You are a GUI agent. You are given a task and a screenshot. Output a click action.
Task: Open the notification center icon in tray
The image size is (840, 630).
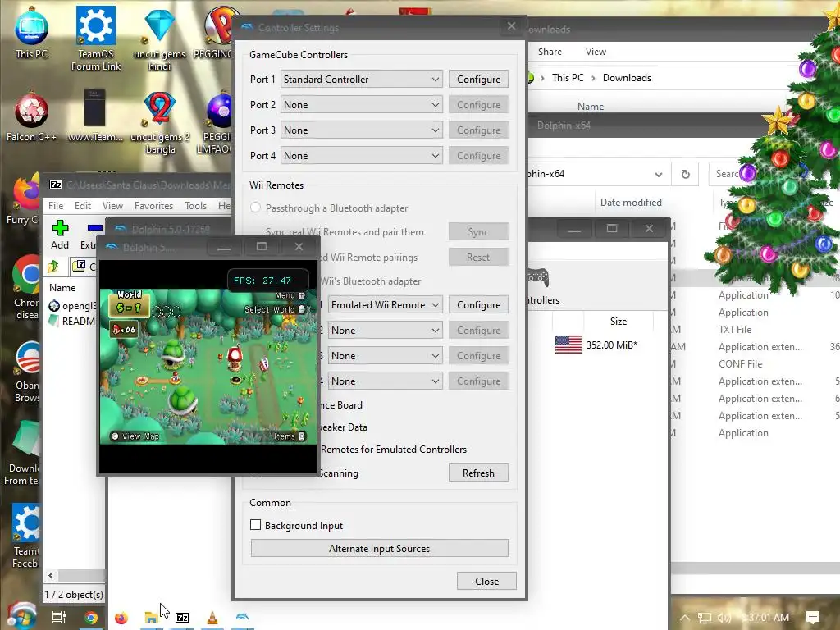812,617
